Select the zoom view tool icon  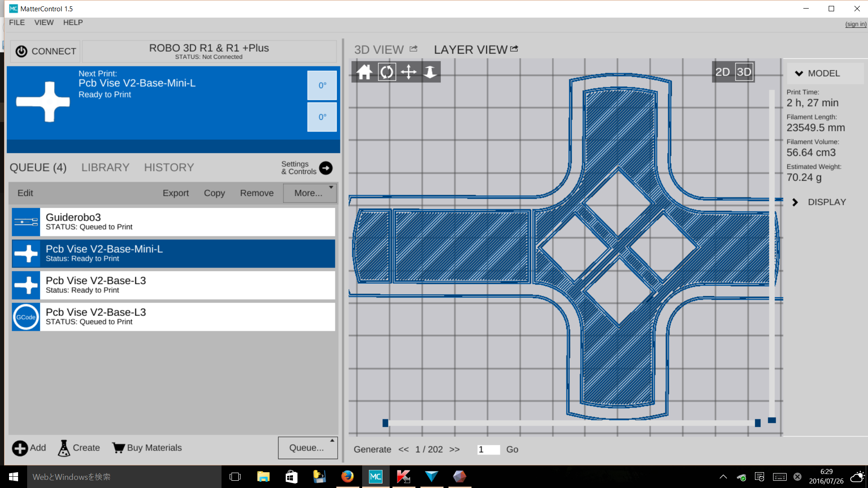(430, 72)
